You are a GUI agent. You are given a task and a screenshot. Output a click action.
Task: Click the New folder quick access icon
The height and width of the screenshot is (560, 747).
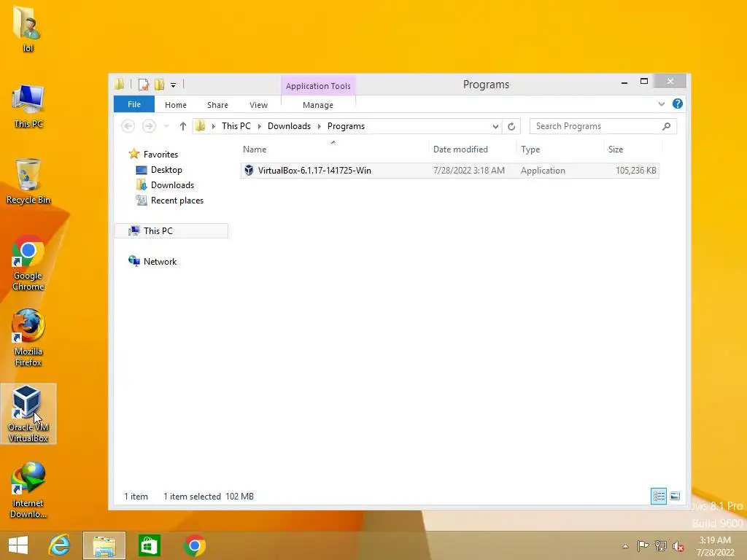pos(159,85)
